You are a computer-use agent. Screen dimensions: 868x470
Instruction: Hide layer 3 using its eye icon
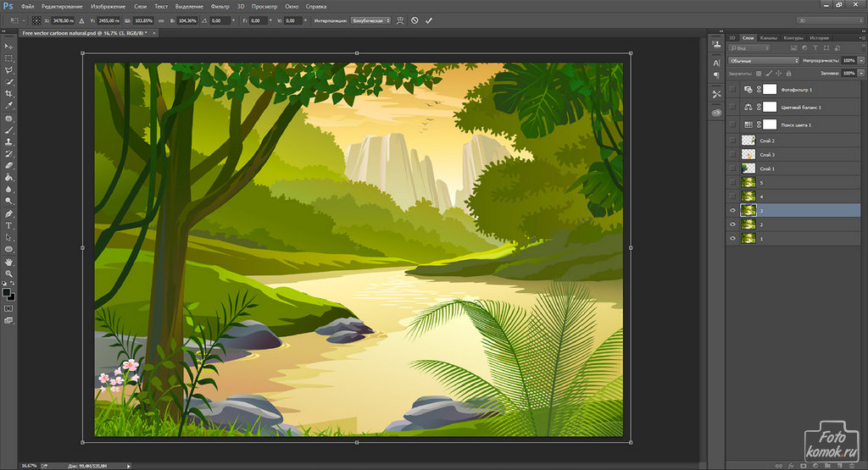point(732,210)
